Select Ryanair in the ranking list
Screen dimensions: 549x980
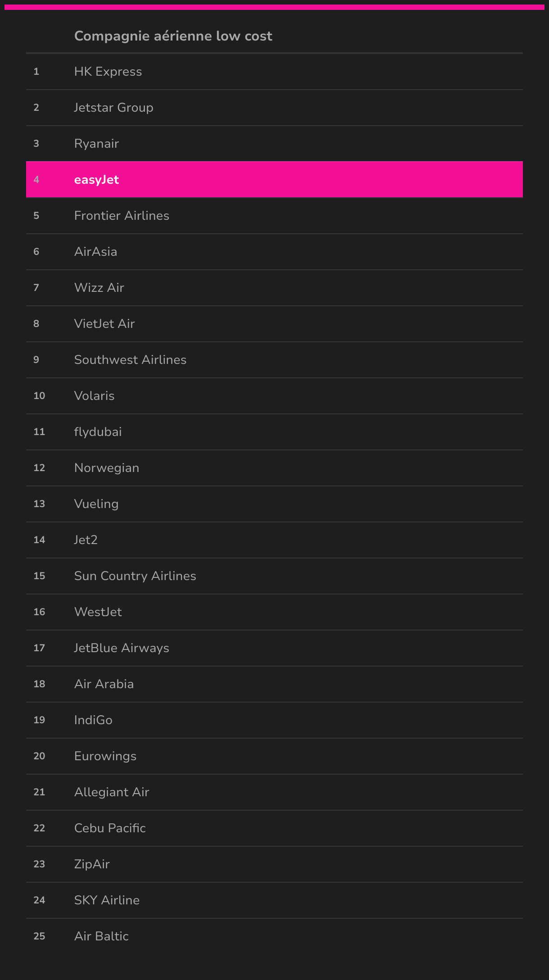click(x=274, y=144)
